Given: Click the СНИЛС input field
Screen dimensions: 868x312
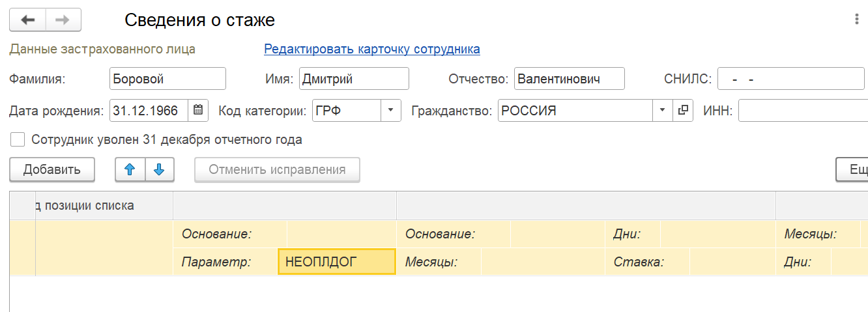Looking at the screenshot, I should (x=790, y=79).
